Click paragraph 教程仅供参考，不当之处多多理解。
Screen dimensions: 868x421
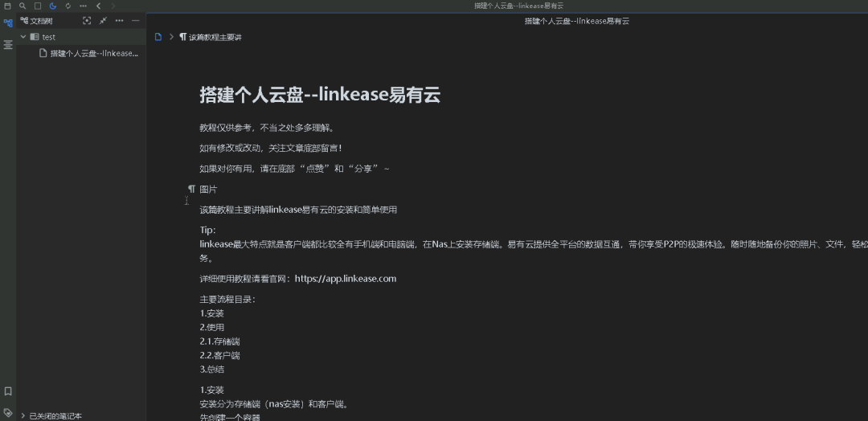(x=267, y=128)
